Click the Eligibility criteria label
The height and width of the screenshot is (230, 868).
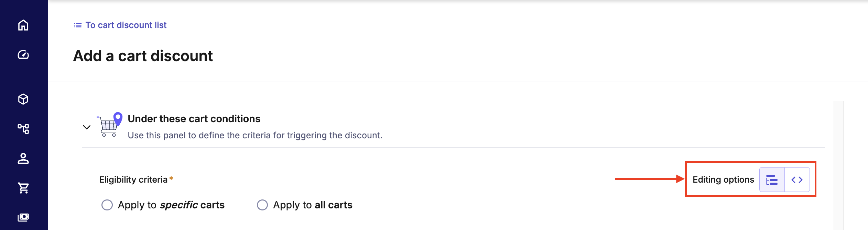pos(133,180)
